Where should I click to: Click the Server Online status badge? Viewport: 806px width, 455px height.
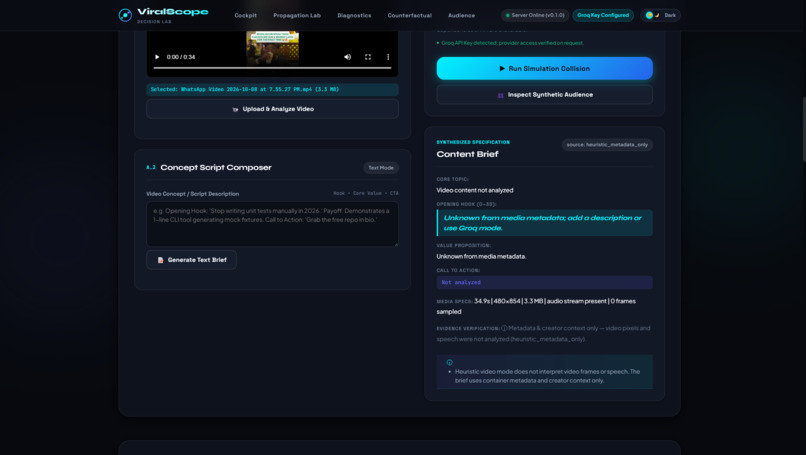[x=535, y=15]
